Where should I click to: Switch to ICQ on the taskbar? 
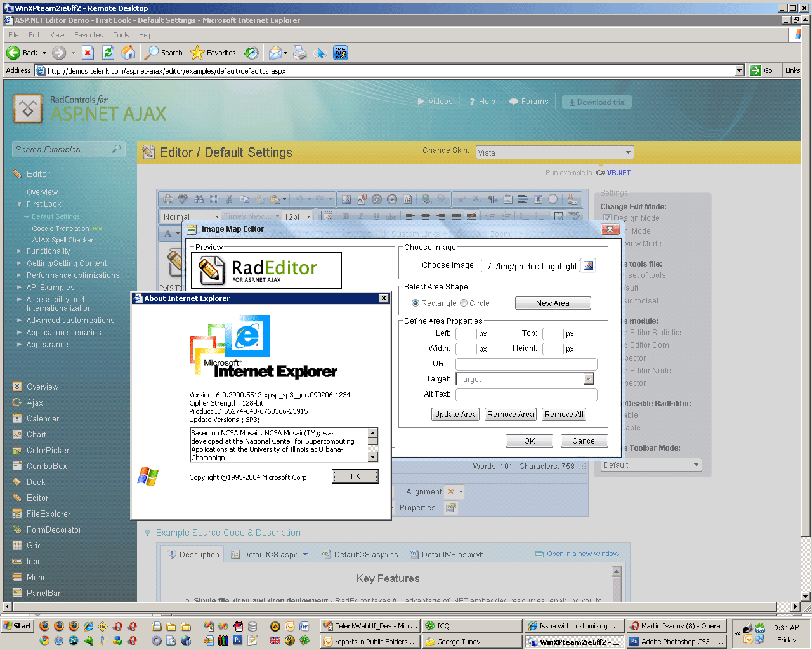coord(471,626)
